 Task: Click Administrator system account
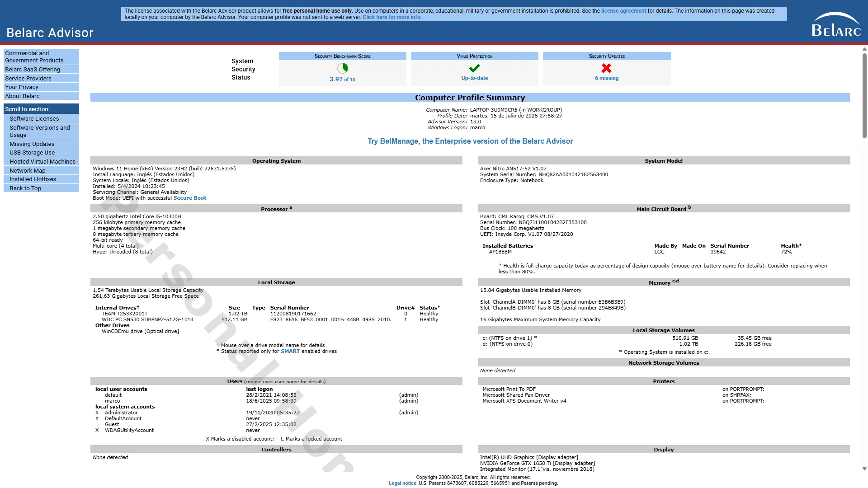point(121,413)
